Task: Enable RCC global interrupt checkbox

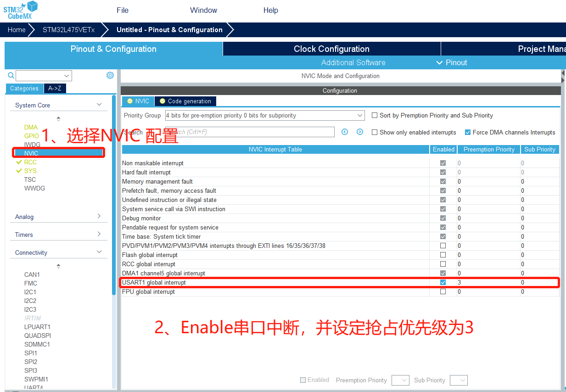Action: click(443, 264)
